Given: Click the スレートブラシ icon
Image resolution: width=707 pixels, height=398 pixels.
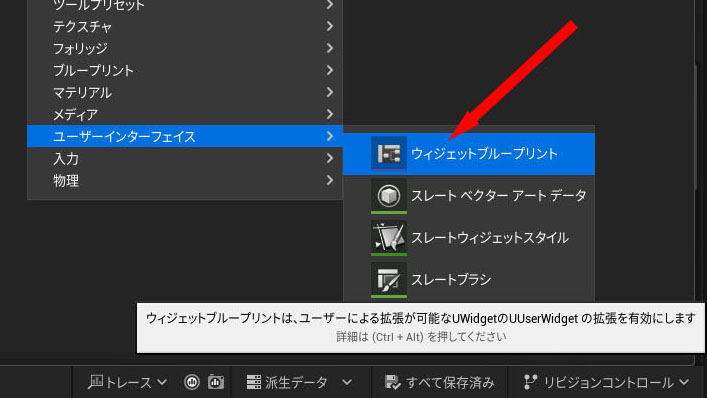Looking at the screenshot, I should [389, 280].
